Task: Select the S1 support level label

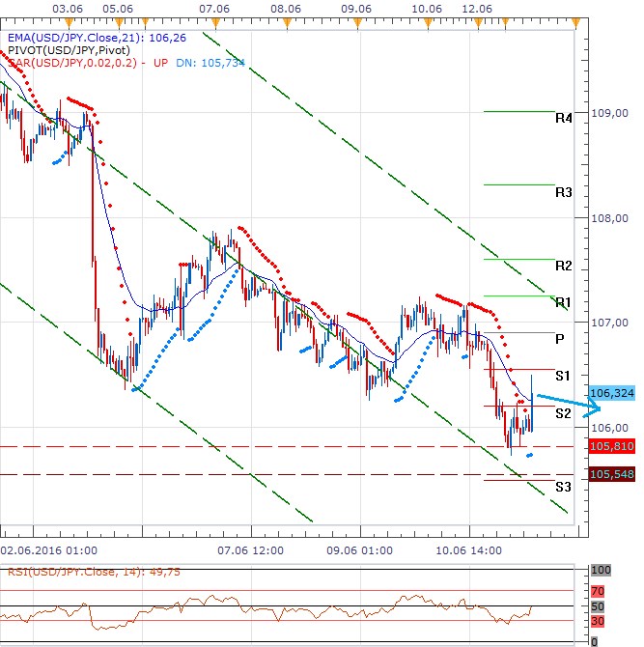Action: [x=564, y=375]
